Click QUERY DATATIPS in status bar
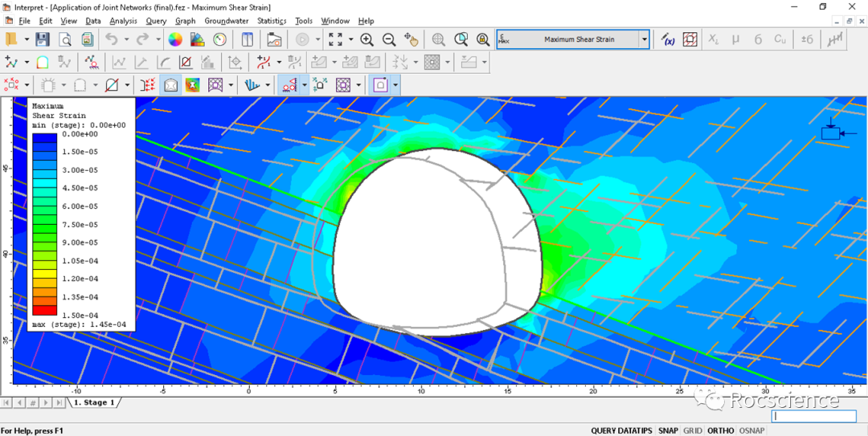This screenshot has width=868, height=436. [621, 430]
